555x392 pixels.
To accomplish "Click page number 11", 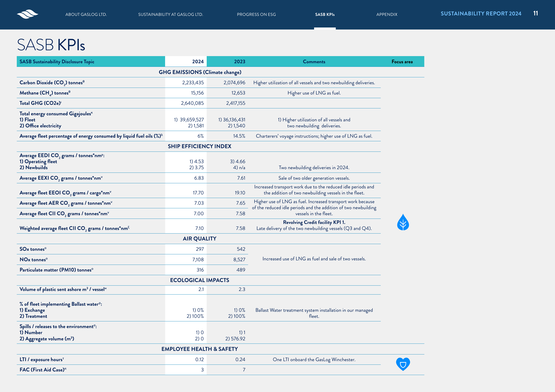I will [x=535, y=13].
